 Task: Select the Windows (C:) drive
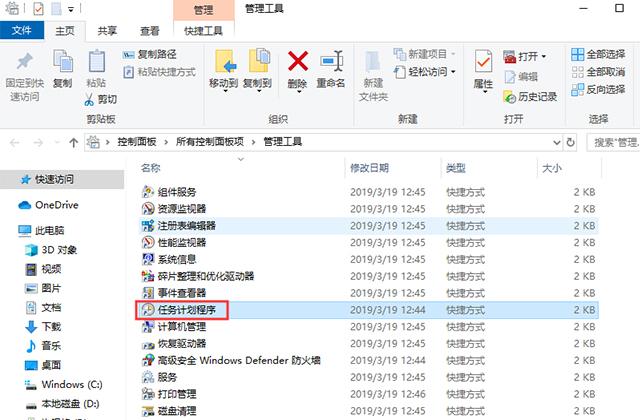[64, 384]
